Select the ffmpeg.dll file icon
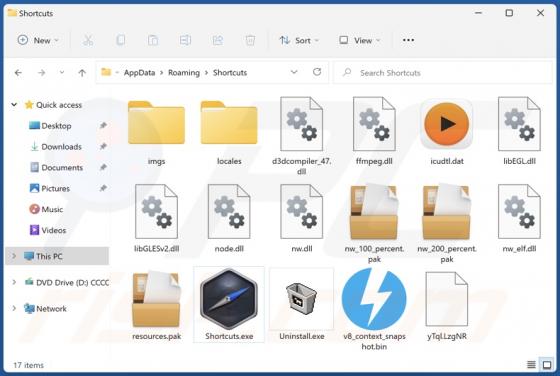 tap(374, 124)
